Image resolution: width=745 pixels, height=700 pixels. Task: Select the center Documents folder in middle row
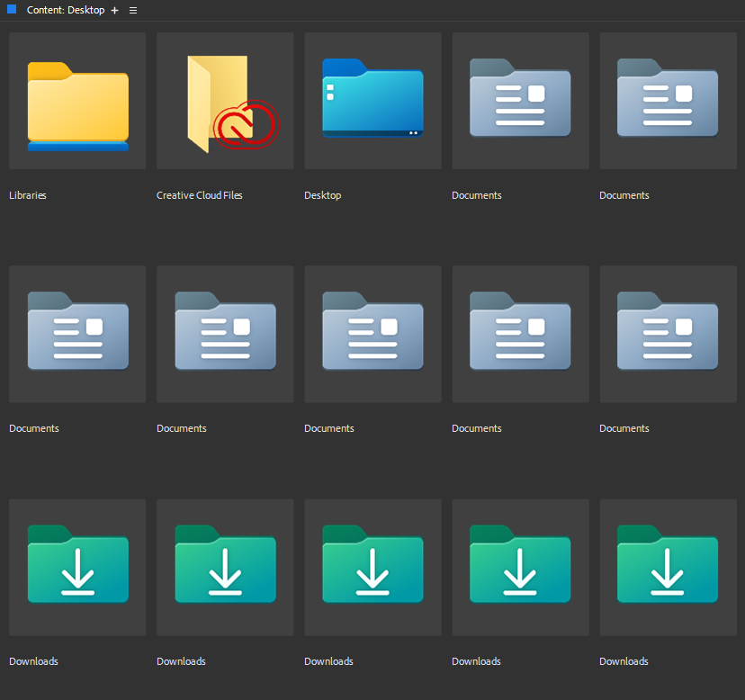point(372,333)
